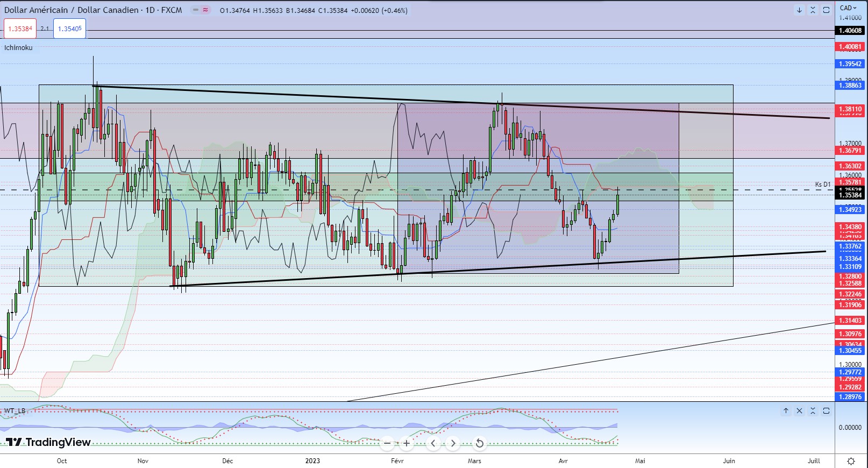Click the red sell price 1.35384 button
The height and width of the screenshot is (468, 868).
point(20,29)
